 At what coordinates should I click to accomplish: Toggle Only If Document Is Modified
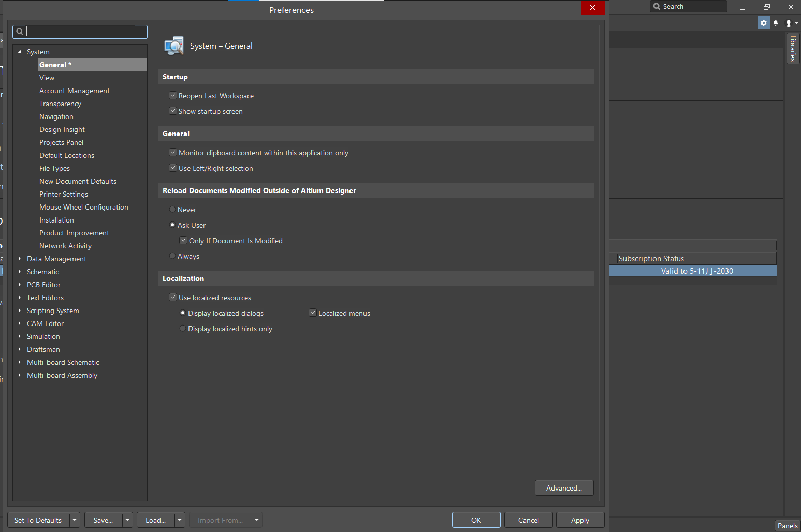[x=183, y=240]
